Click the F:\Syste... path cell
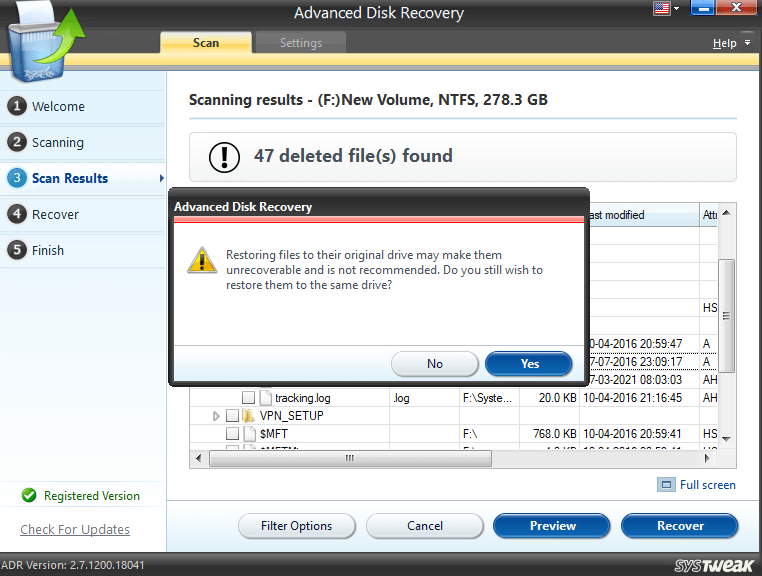Screen dimensions: 762x576 click(487, 398)
